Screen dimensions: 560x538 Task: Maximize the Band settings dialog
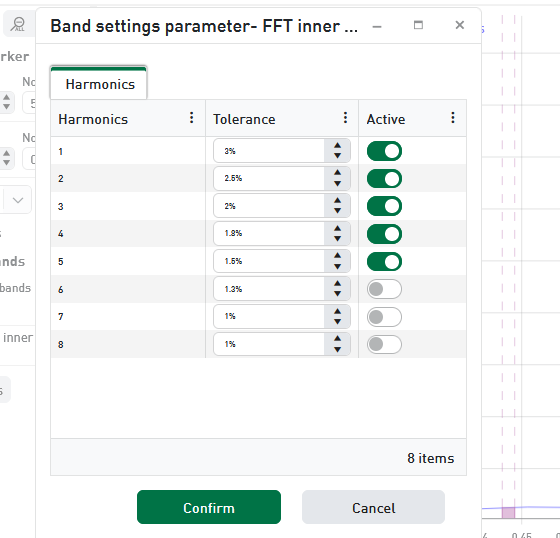click(418, 25)
